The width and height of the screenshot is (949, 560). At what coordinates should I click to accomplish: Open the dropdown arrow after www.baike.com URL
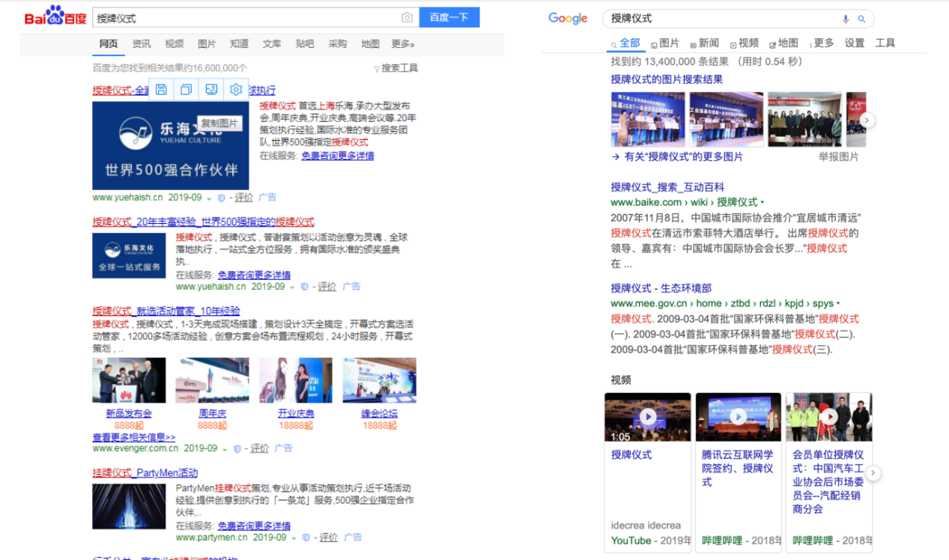pyautogui.click(x=763, y=202)
